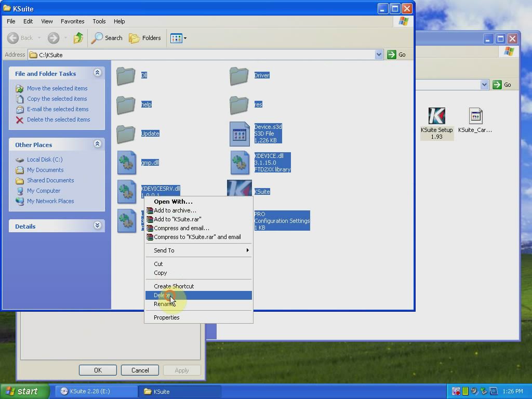Choose Copy in context menu

(x=198, y=273)
